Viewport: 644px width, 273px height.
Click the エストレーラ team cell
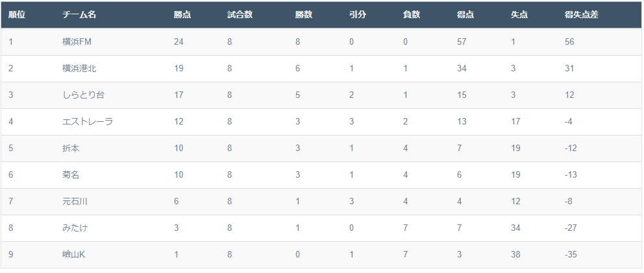88,121
